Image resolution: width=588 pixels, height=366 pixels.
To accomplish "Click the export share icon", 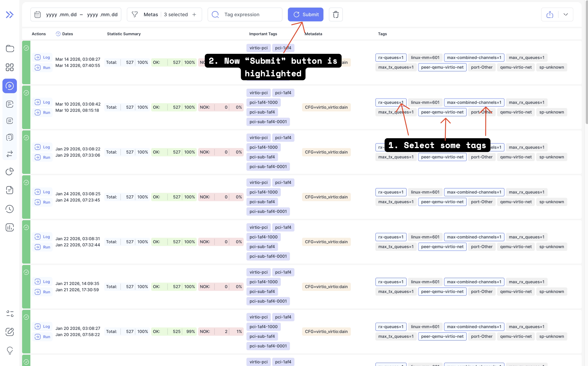I will [x=550, y=15].
